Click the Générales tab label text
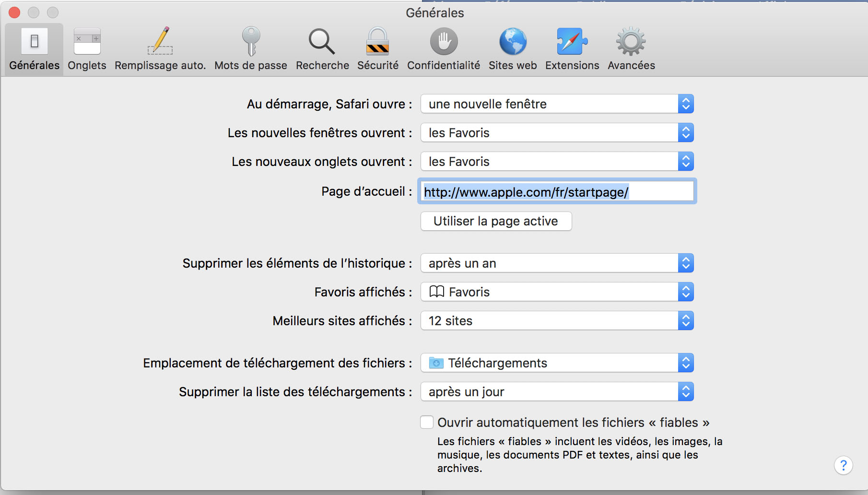 point(35,65)
